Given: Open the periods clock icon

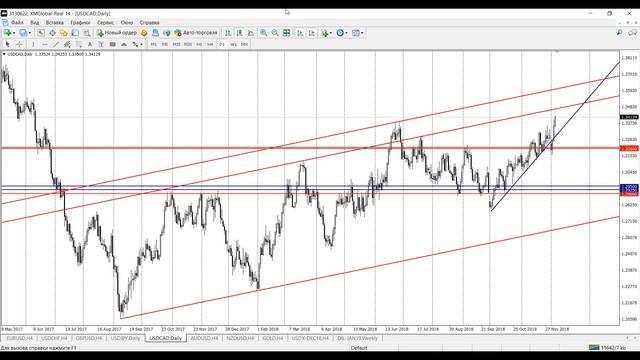Looking at the screenshot, I should 340,33.
